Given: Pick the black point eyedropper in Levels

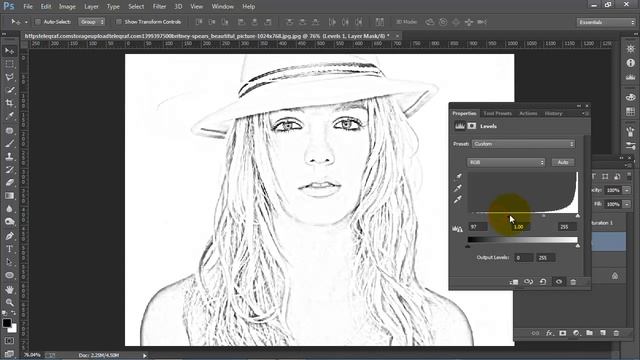Looking at the screenshot, I should pos(458,177).
